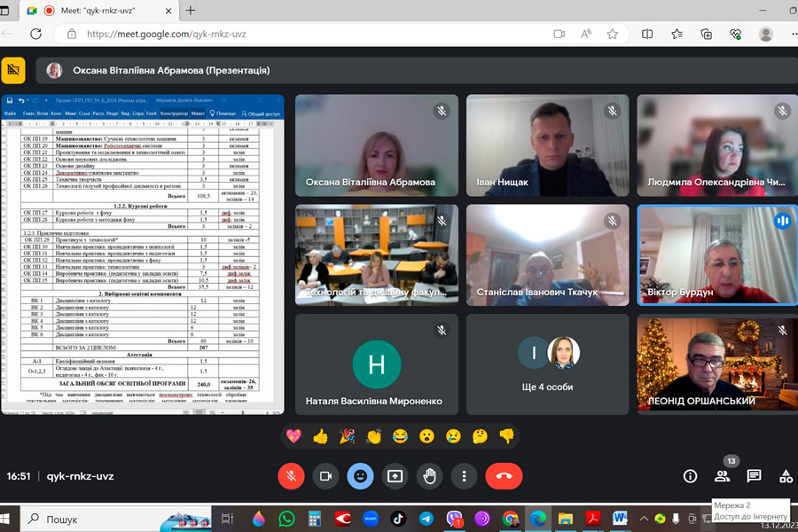798x532 pixels.
Task: Open Word from the taskbar
Action: point(620,520)
